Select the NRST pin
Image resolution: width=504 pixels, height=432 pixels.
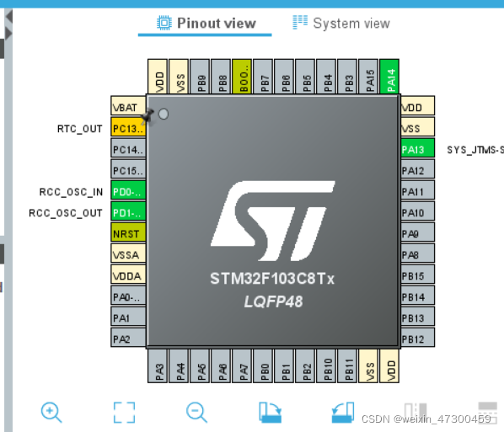(128, 232)
